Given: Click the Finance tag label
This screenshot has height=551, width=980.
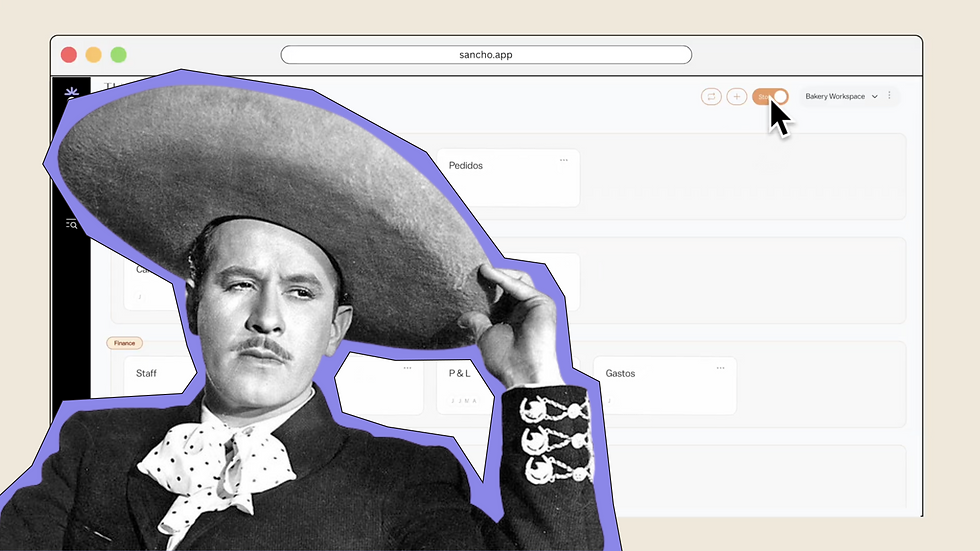Looking at the screenshot, I should (x=124, y=343).
